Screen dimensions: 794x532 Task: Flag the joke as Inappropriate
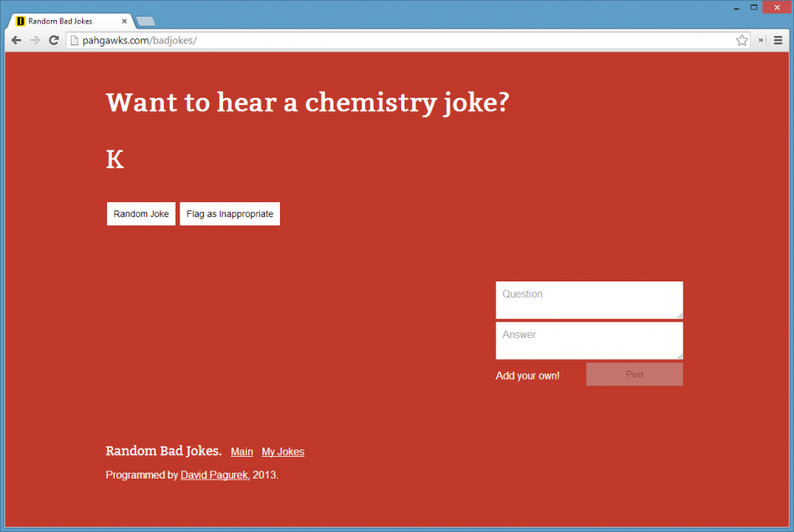tap(230, 214)
